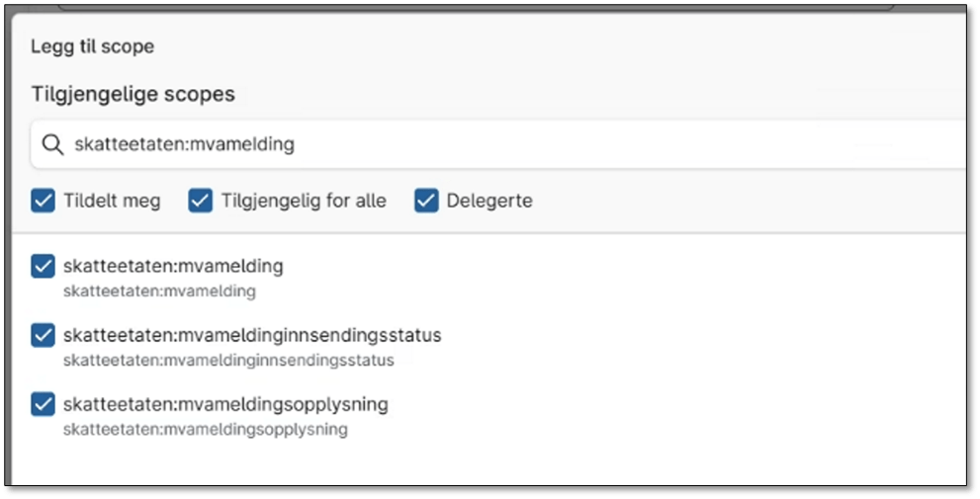Viewport: 980px width, 499px height.
Task: Click the Tilgjengelige scopes heading
Action: [133, 95]
